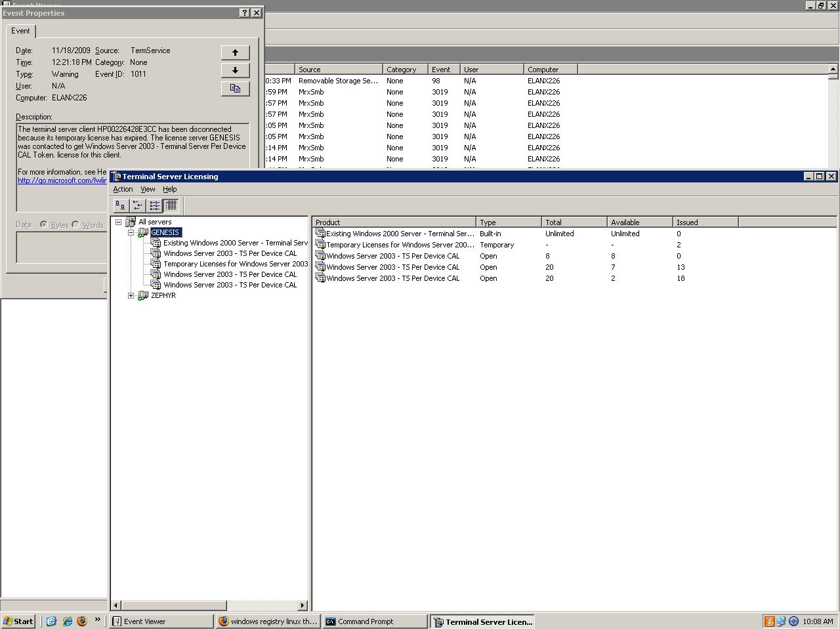
Task: Show previous event with up arrow
Action: pyautogui.click(x=235, y=52)
